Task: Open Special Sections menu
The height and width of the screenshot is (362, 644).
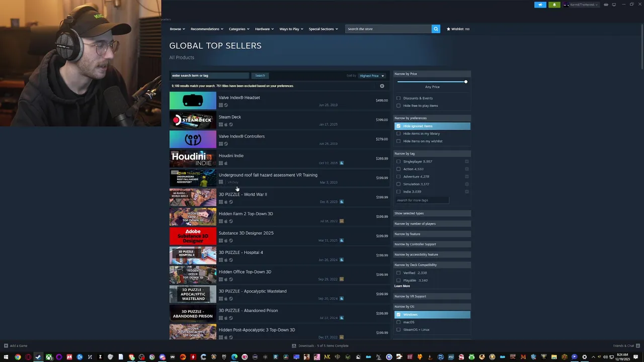Action: point(324,29)
